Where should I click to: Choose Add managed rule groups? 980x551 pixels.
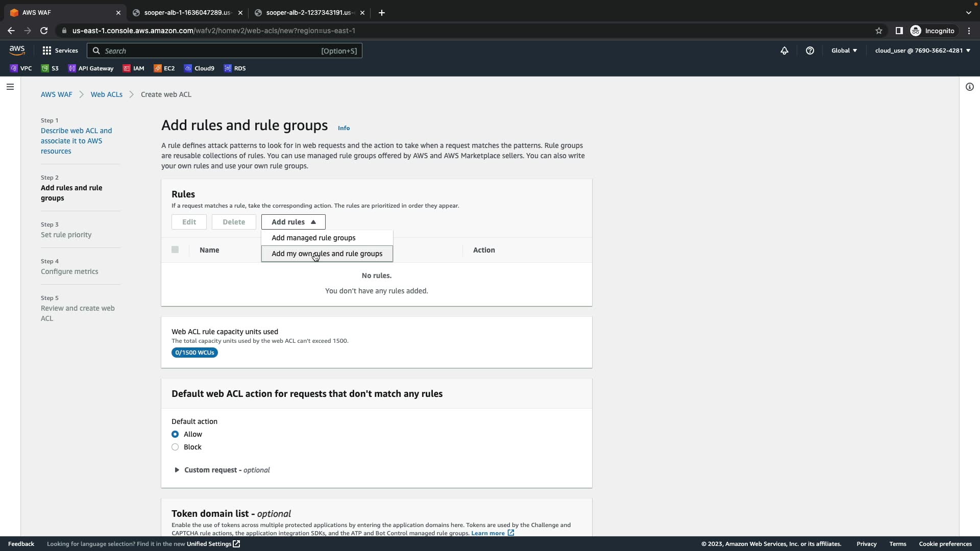[313, 238]
